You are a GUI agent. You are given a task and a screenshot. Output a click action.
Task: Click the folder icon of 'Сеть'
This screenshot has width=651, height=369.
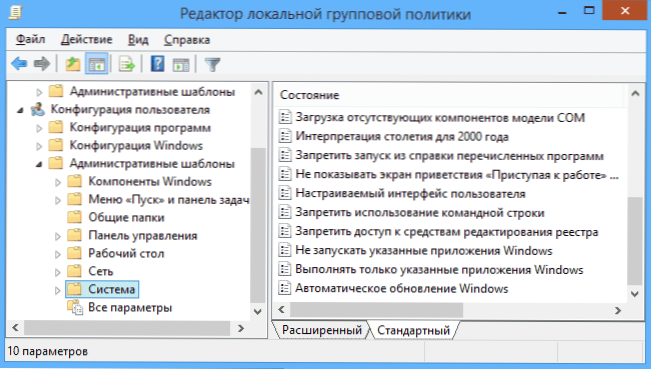pyautogui.click(x=74, y=271)
